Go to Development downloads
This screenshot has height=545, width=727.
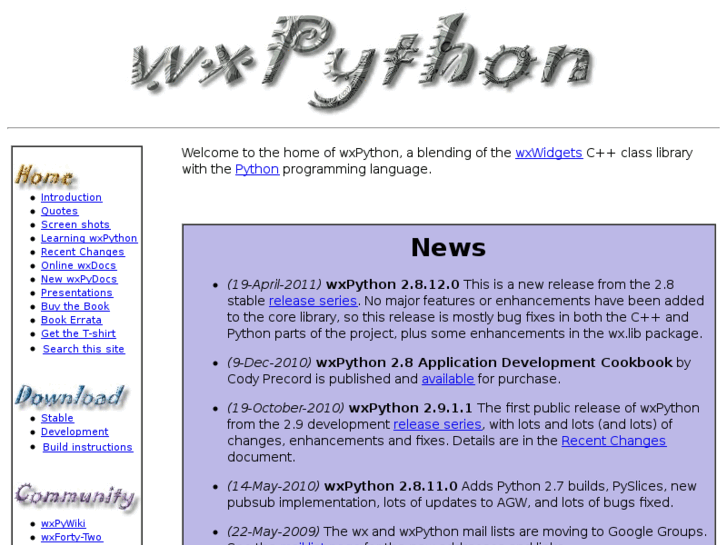point(75,431)
